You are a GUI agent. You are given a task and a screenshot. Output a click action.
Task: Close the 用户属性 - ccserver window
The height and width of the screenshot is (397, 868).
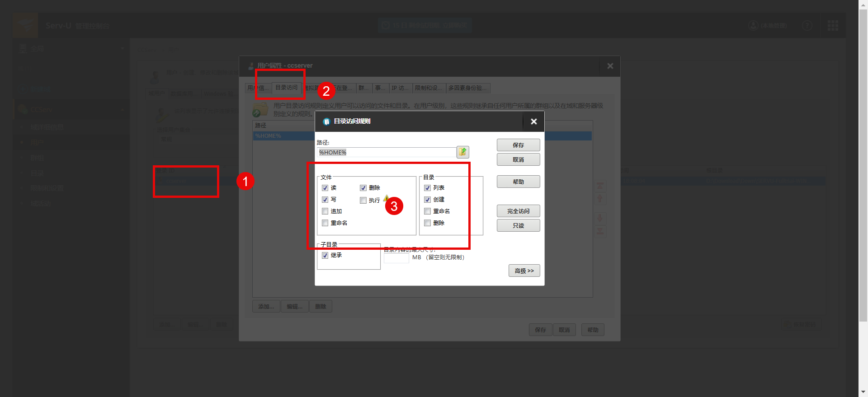610,66
